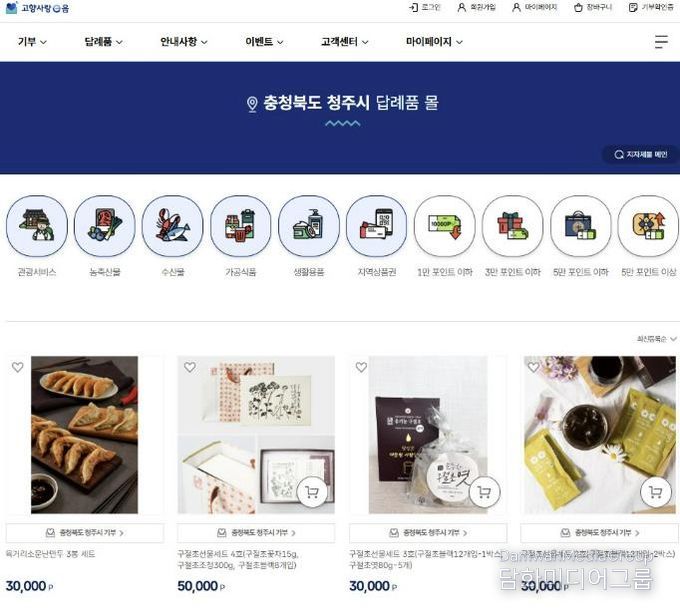
Task: Click the 지자체몰 메인 button
Action: point(641,154)
